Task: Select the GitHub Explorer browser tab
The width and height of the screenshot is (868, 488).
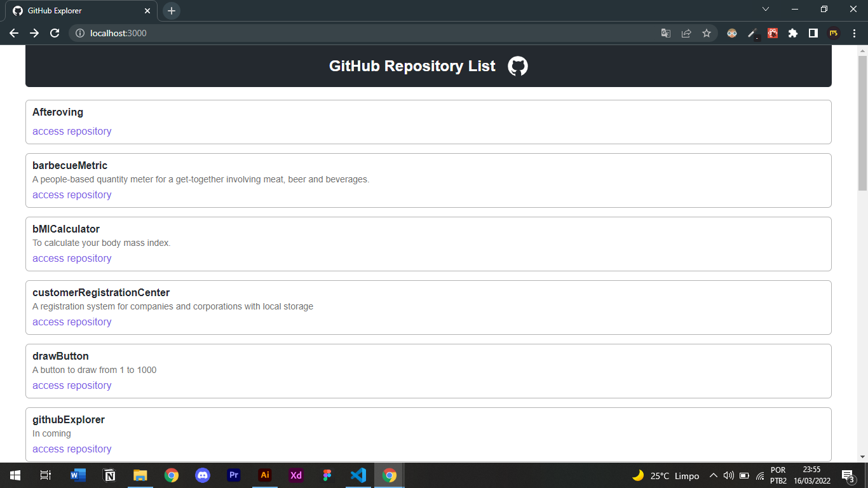Action: (x=76, y=10)
